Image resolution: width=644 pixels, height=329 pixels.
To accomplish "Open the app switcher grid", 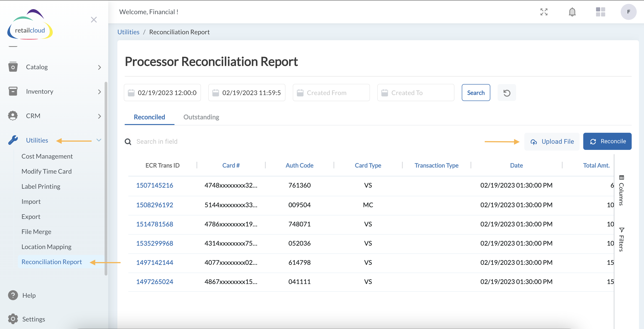I will tap(600, 12).
